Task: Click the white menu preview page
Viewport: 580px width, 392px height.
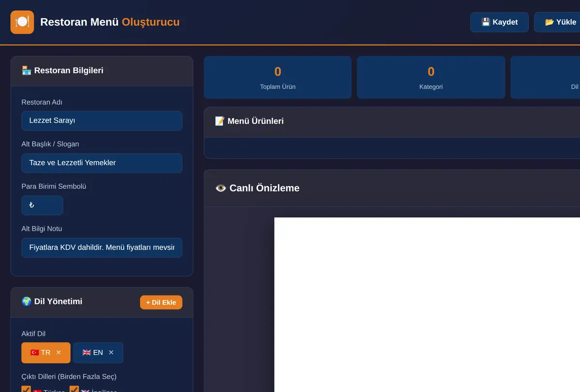Action: [x=427, y=305]
